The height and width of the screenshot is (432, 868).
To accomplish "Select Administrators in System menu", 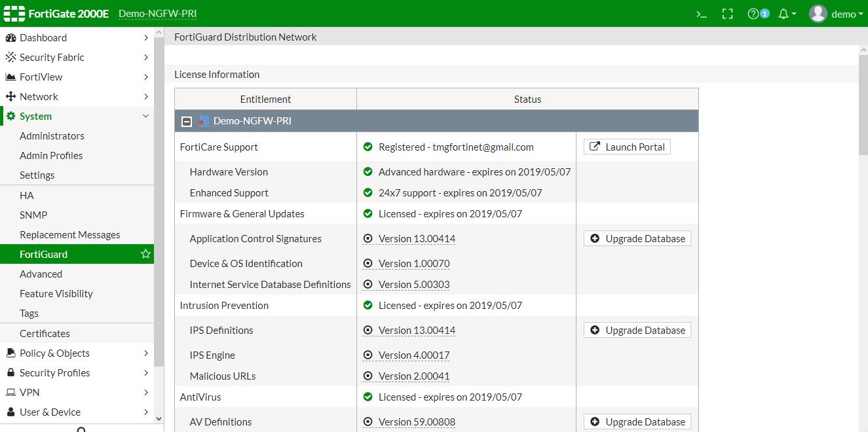I will coord(52,136).
